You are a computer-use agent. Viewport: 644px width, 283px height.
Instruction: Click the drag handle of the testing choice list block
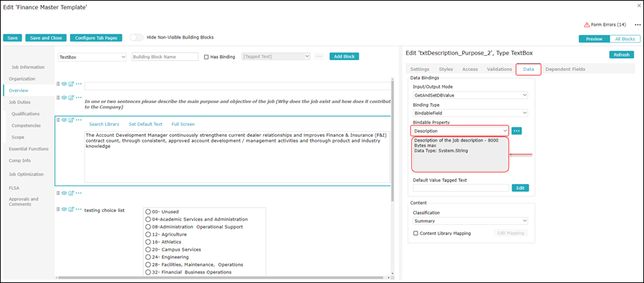point(58,209)
